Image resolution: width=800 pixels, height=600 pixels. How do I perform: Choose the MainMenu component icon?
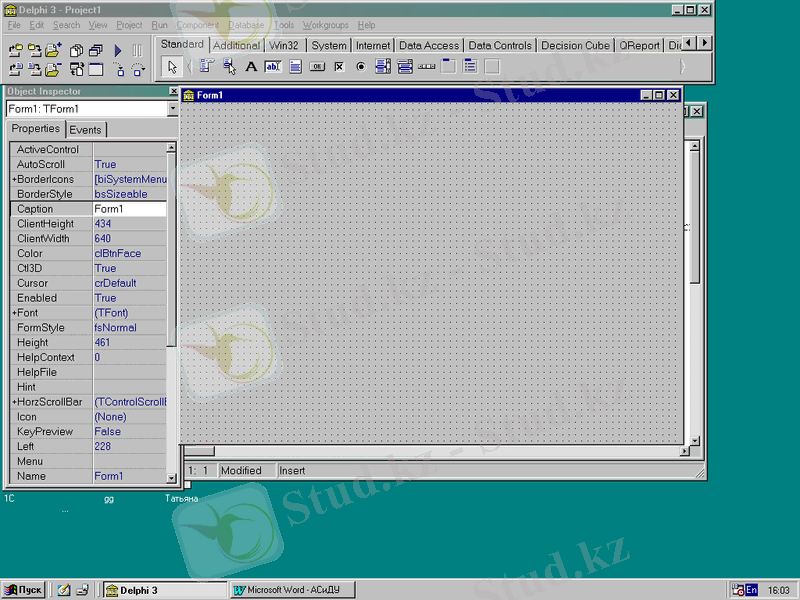[x=207, y=67]
